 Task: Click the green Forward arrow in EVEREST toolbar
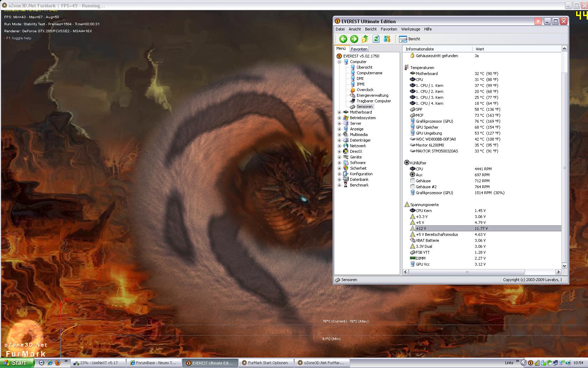click(x=354, y=39)
